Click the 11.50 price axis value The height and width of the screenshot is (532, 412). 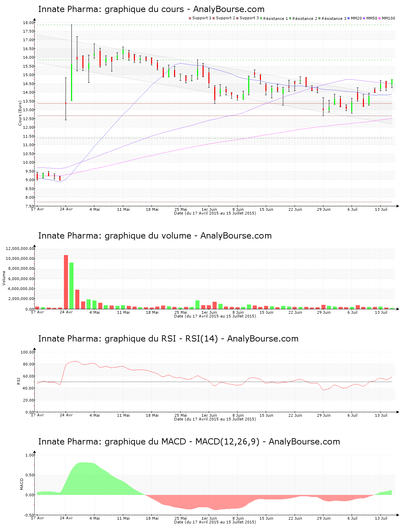(28, 136)
